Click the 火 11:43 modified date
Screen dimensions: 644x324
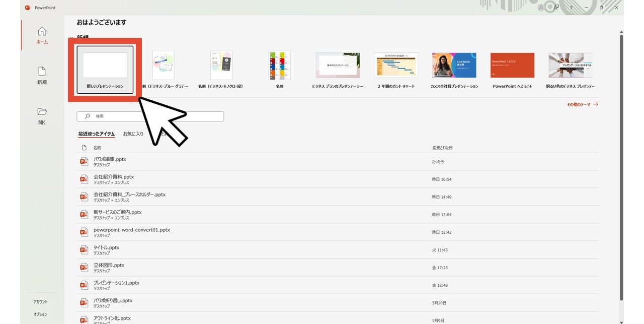click(440, 250)
